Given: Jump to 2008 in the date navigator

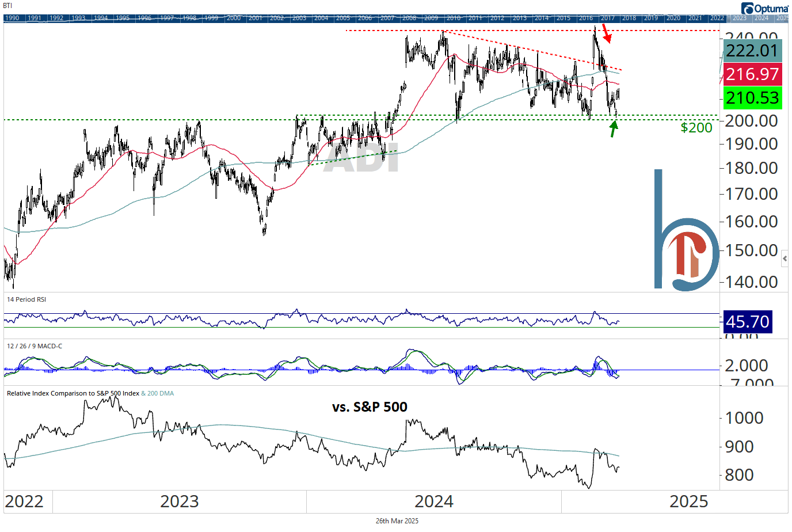Looking at the screenshot, I should click(x=410, y=18).
